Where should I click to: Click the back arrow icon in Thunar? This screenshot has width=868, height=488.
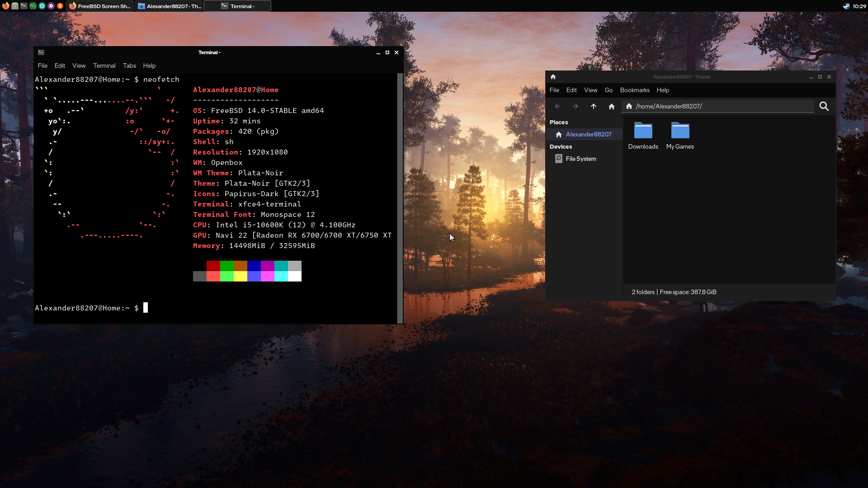pos(557,106)
